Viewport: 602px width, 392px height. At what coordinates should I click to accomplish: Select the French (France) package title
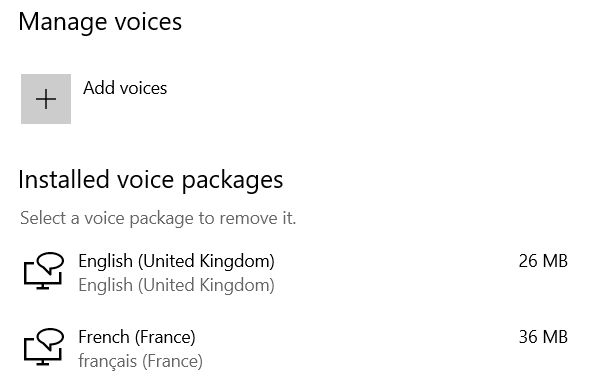tap(137, 337)
